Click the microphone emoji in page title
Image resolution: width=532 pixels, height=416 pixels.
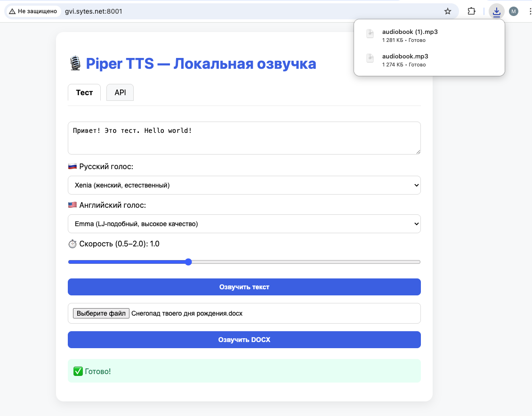click(x=75, y=63)
